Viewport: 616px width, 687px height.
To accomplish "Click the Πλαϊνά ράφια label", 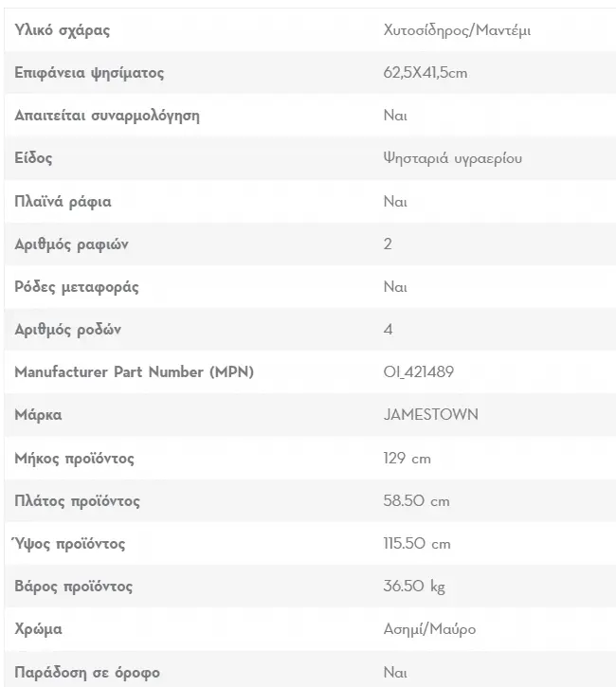I will (x=63, y=201).
